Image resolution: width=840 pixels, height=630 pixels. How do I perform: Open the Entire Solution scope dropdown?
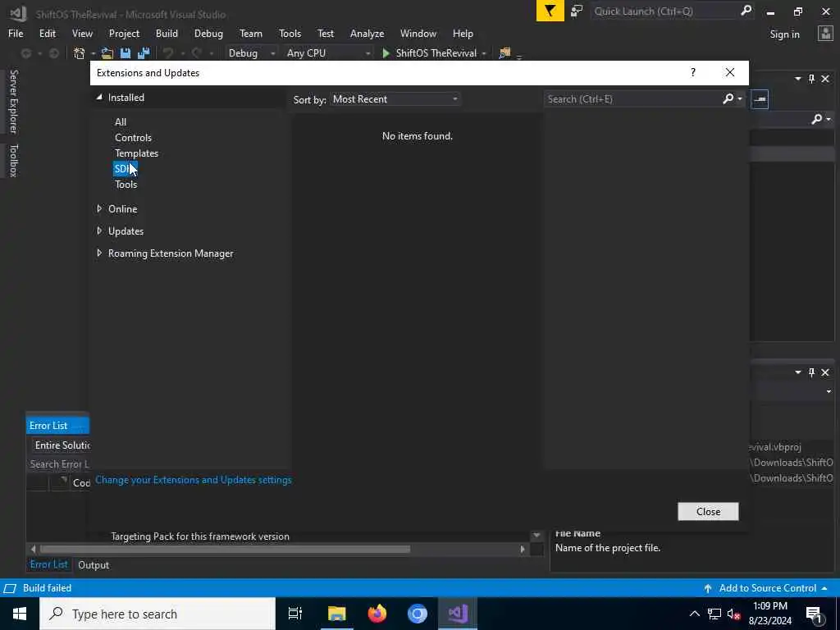tap(61, 445)
